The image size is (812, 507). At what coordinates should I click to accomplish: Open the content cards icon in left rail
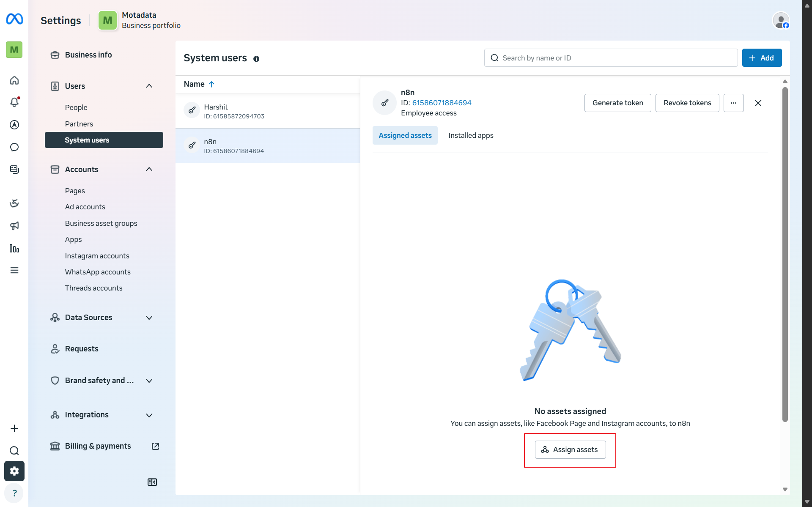pos(14,170)
